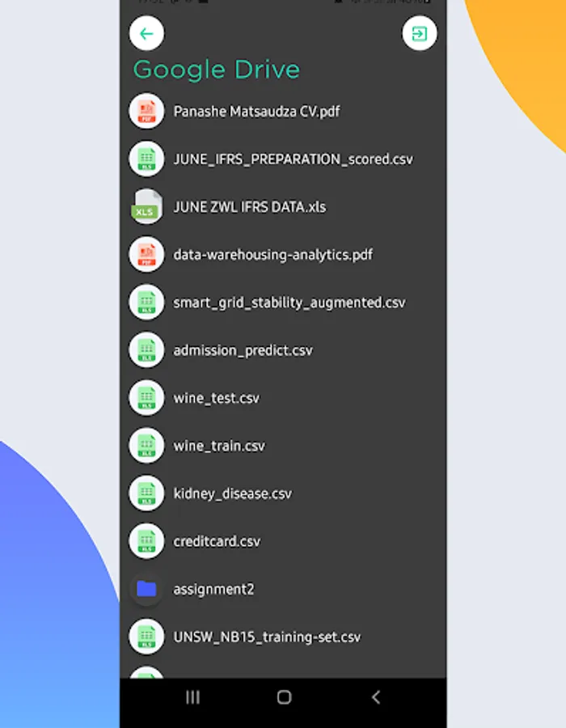Tap the XLS icon for JUNE ZWL IFRS DATA
The height and width of the screenshot is (728, 566).
(146, 206)
